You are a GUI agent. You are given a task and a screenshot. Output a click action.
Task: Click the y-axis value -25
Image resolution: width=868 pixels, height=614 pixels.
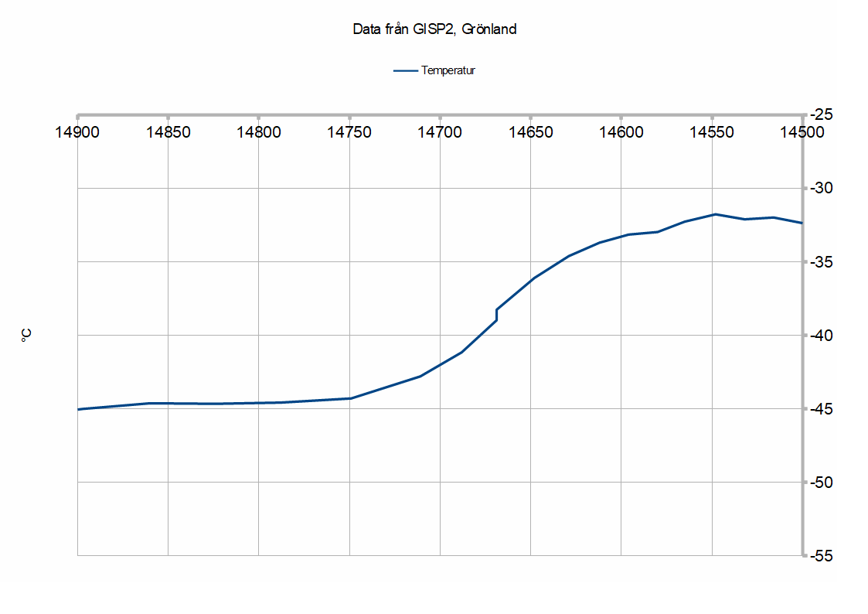822,114
